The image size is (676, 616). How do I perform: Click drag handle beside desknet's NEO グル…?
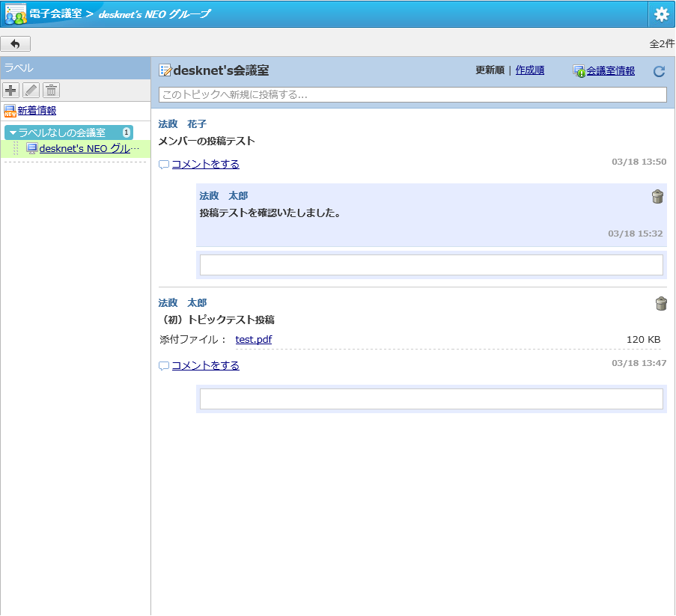pyautogui.click(x=16, y=148)
